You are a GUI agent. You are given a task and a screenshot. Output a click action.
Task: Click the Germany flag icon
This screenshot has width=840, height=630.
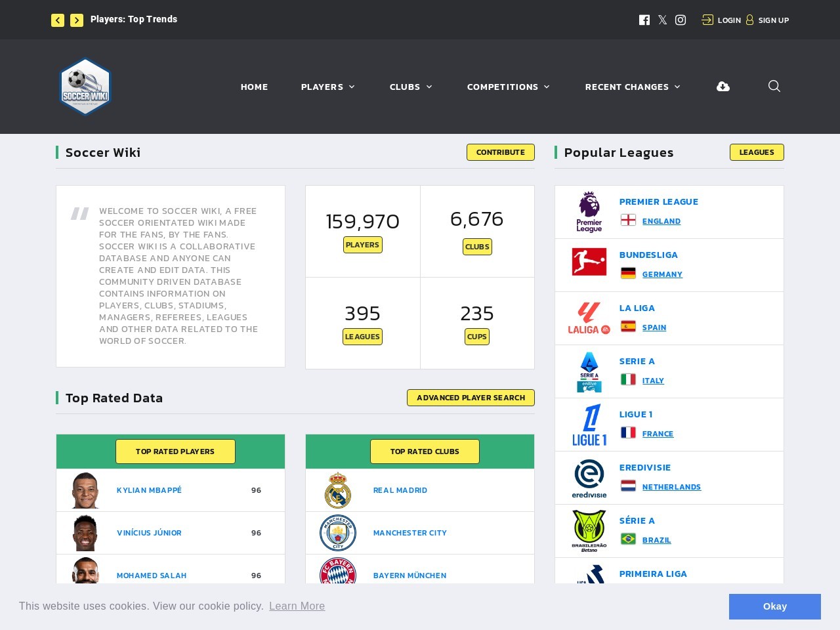coord(629,273)
